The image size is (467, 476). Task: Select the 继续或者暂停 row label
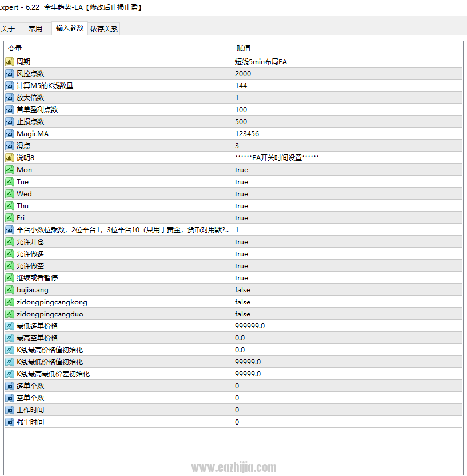37,278
